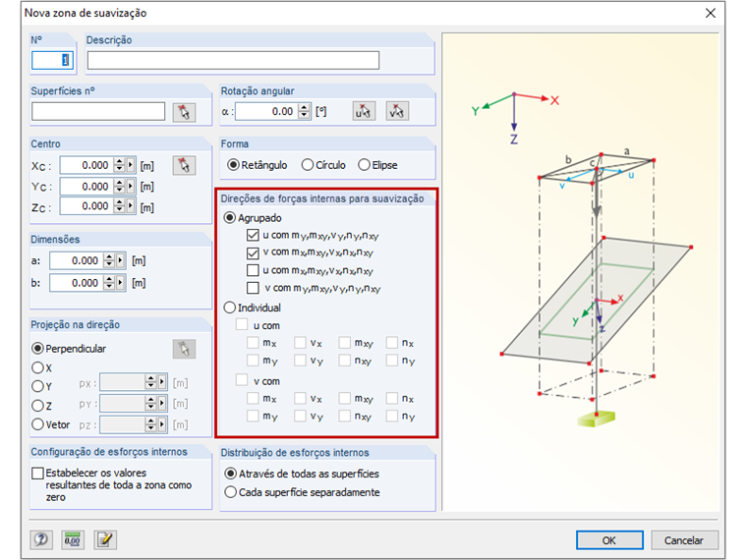The image size is (747, 560).
Task: Open dimension a arrow menu
Action: click(121, 260)
